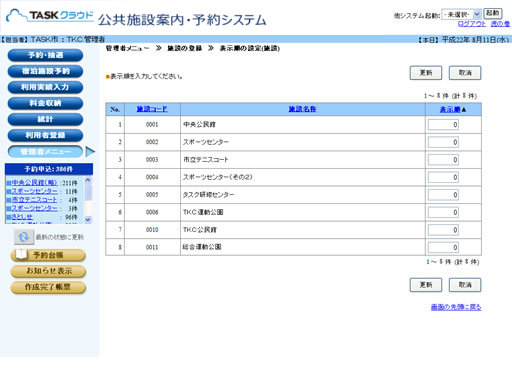Sort by the 表示順 column header

pos(450,109)
